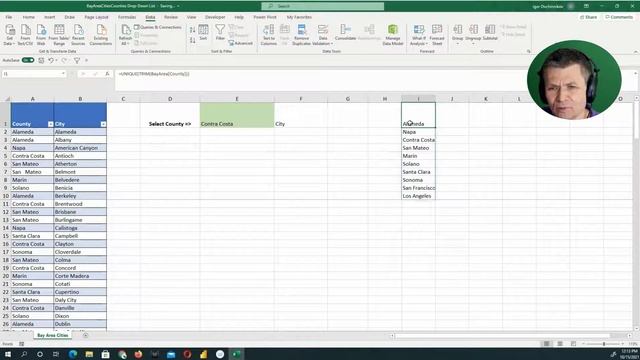The height and width of the screenshot is (360, 640).
Task: Click the title bar Search box
Action: [322, 6]
